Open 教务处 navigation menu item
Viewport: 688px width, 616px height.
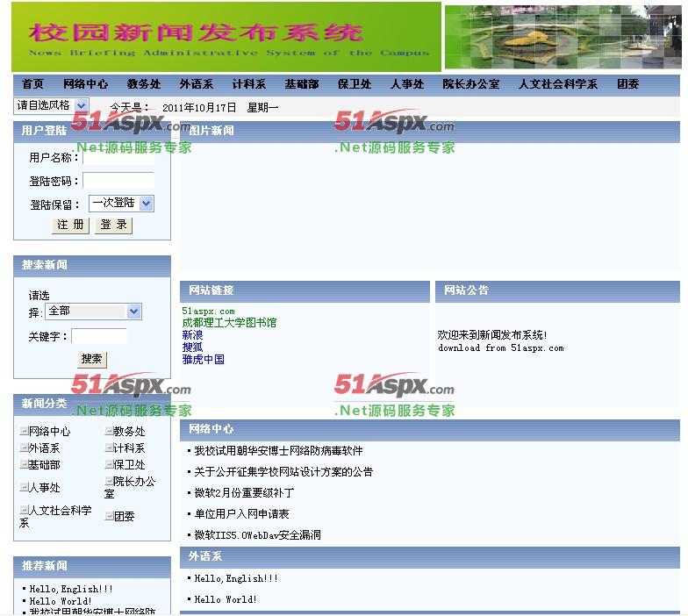point(144,84)
